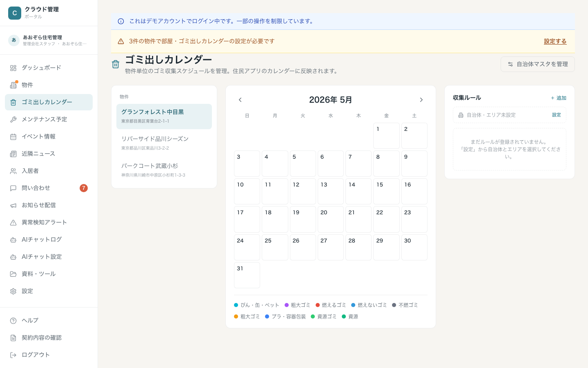Open the 問い合わせ badge showing 7
Image resolution: width=588 pixels, height=368 pixels.
(x=84, y=188)
